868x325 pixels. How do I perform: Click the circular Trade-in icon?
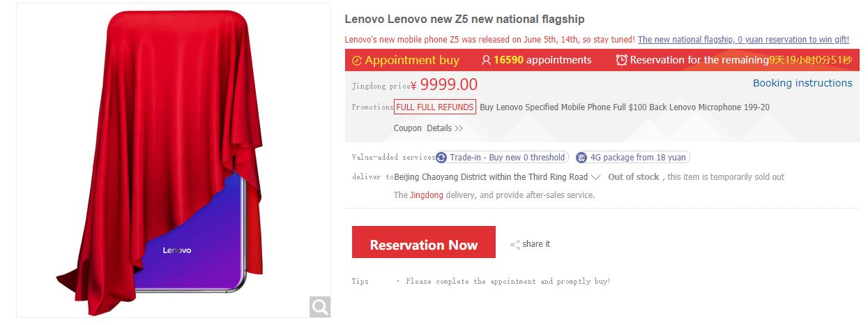pos(441,158)
